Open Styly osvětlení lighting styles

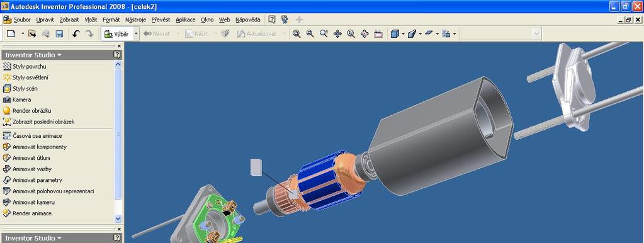(x=26, y=77)
